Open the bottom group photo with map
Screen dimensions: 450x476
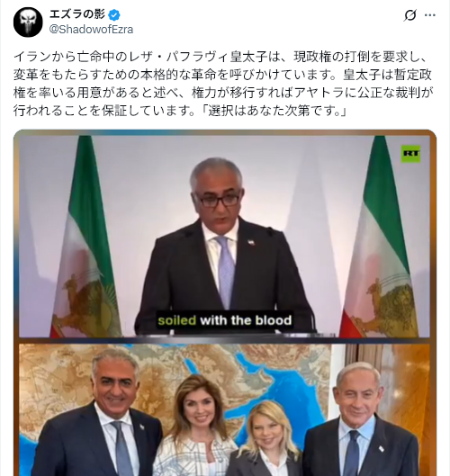pyautogui.click(x=224, y=409)
